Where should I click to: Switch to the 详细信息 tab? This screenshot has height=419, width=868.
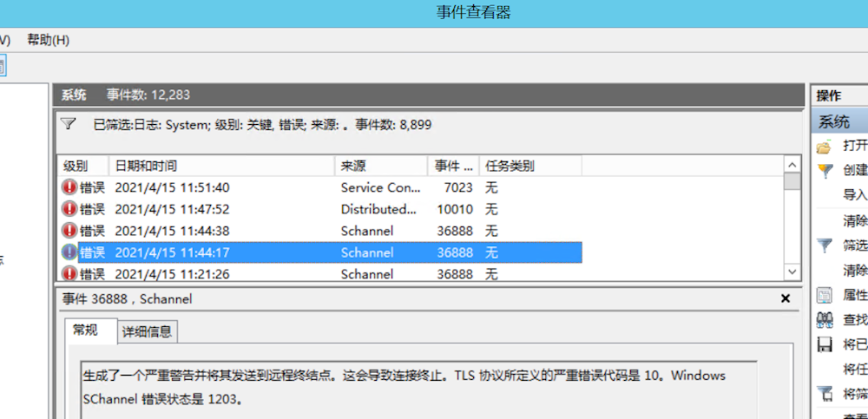click(x=147, y=331)
